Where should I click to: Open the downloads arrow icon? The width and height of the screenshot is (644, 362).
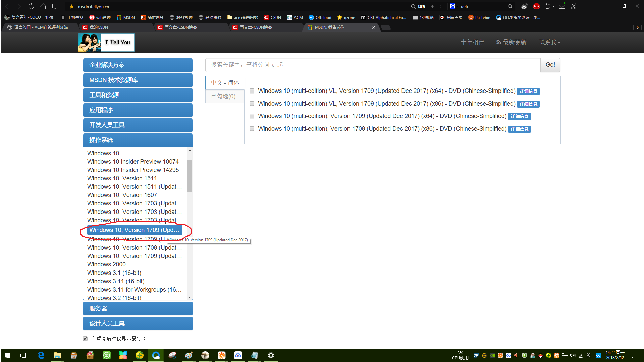coord(562,6)
